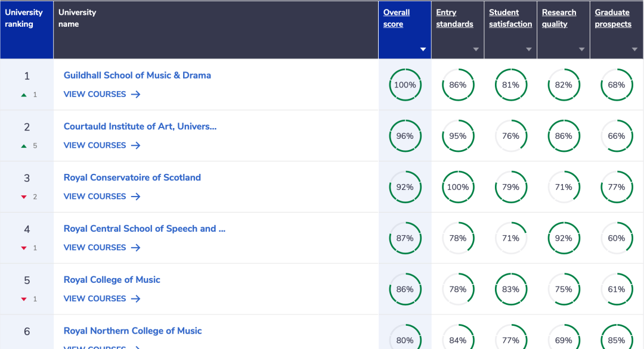Click Royal College of Music 61% graduate prospects
644x349 pixels.
tap(617, 289)
